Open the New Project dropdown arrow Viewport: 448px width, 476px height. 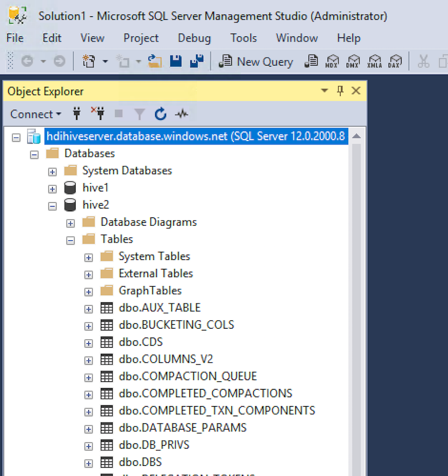(x=105, y=62)
